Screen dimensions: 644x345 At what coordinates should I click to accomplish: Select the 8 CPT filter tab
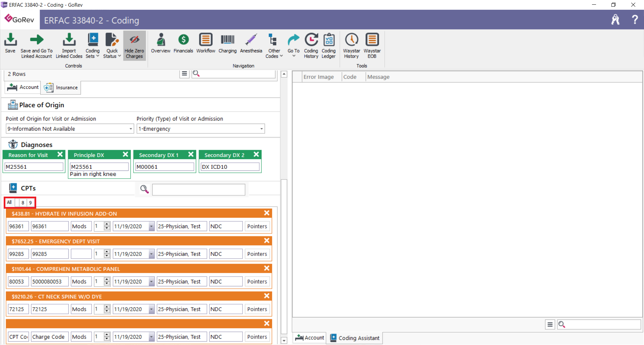tap(23, 202)
